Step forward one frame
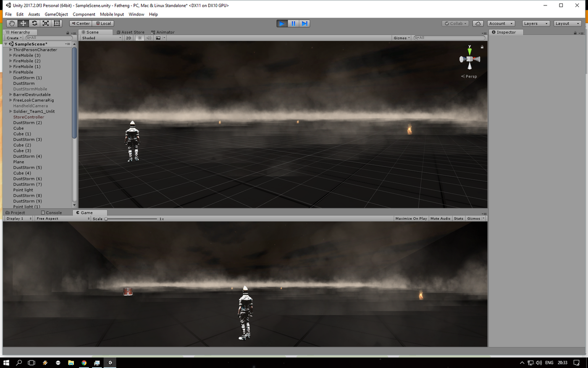The image size is (588, 368). click(x=304, y=24)
